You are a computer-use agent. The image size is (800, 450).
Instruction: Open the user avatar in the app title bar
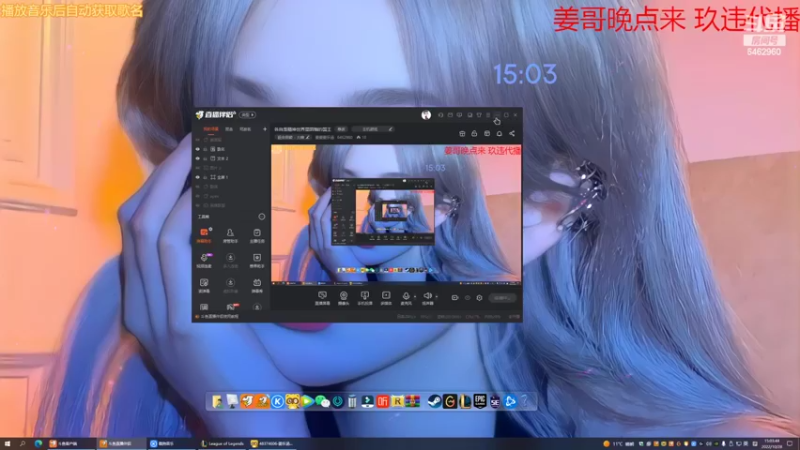(426, 115)
